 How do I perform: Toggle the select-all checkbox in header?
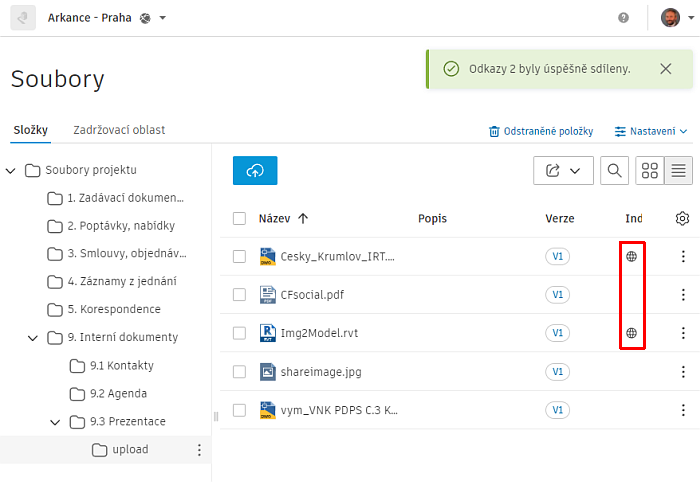point(239,219)
